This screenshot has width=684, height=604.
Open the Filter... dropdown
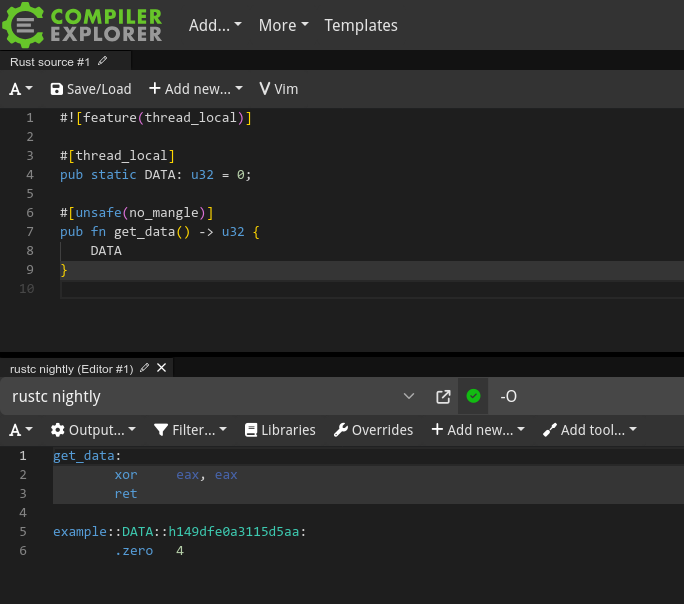(x=190, y=430)
